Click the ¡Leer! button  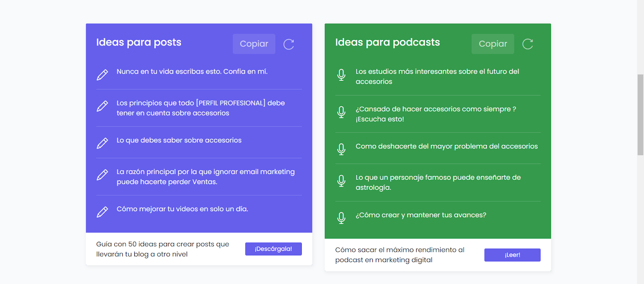[x=512, y=255]
